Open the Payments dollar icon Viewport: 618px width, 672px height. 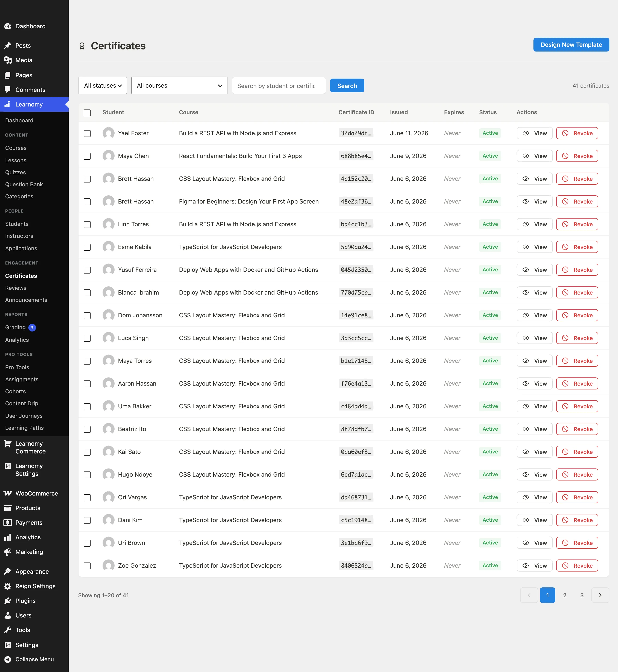click(x=8, y=522)
